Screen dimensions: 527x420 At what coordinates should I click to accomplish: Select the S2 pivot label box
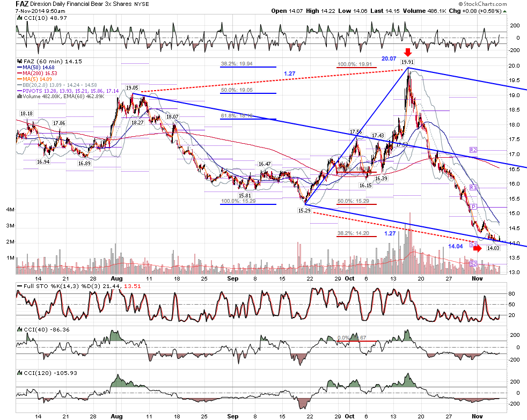click(x=473, y=263)
